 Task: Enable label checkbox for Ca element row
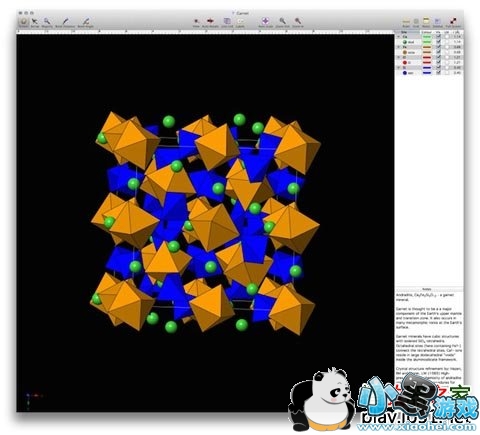[447, 37]
